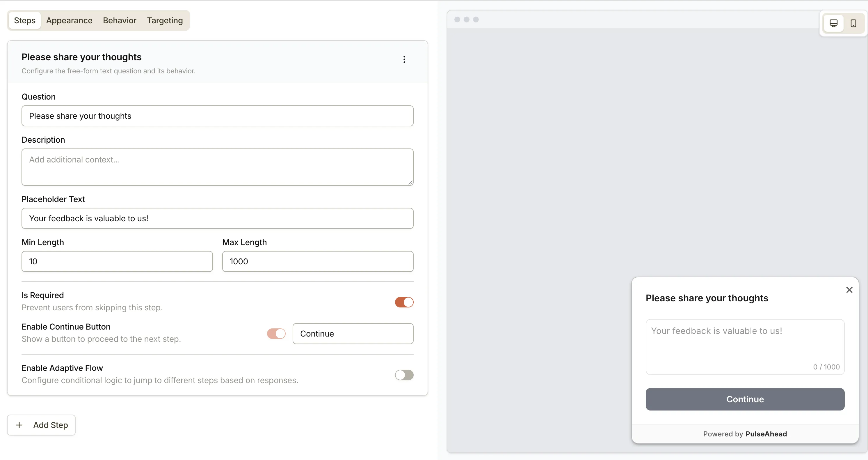Click the Description textarea placeholder

point(217,167)
